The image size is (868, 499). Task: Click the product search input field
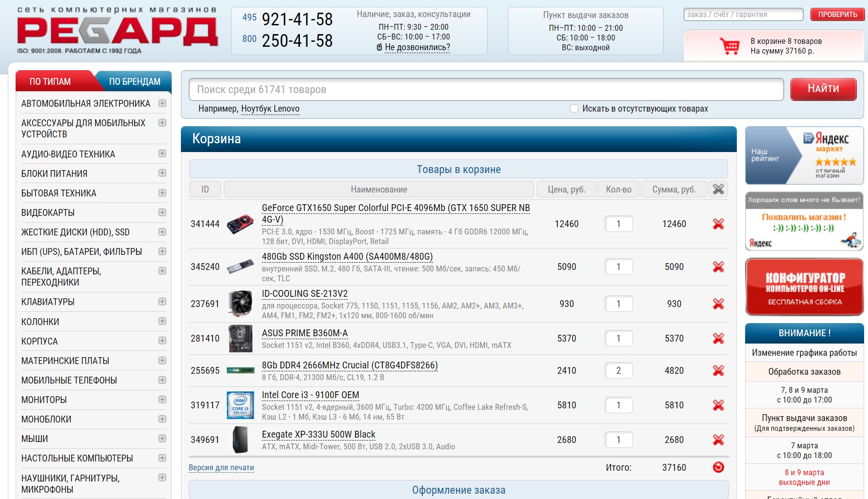coord(486,90)
